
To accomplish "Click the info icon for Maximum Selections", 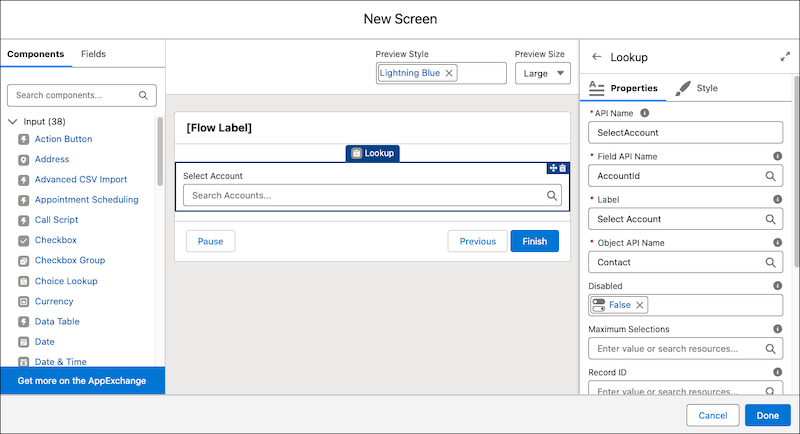I will (777, 329).
